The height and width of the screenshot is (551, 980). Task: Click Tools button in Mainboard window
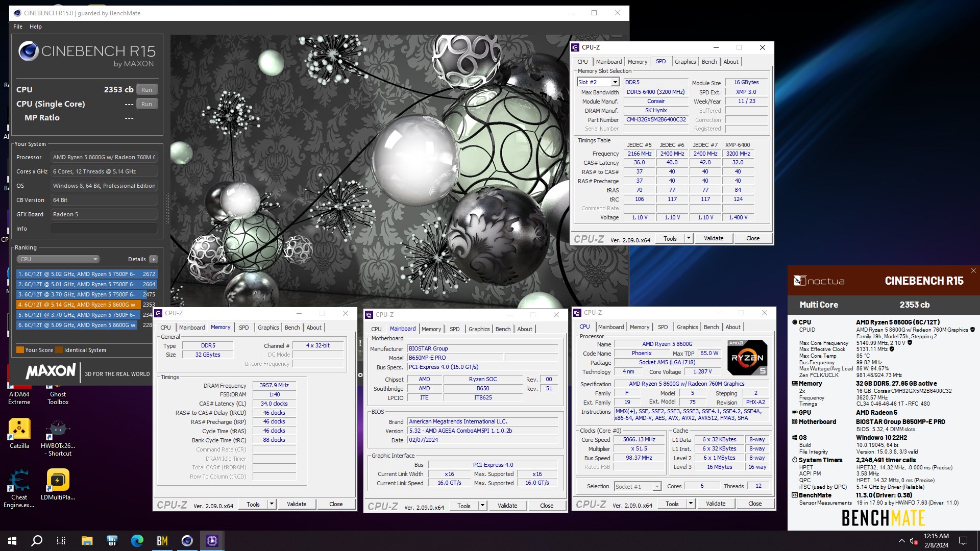point(464,506)
